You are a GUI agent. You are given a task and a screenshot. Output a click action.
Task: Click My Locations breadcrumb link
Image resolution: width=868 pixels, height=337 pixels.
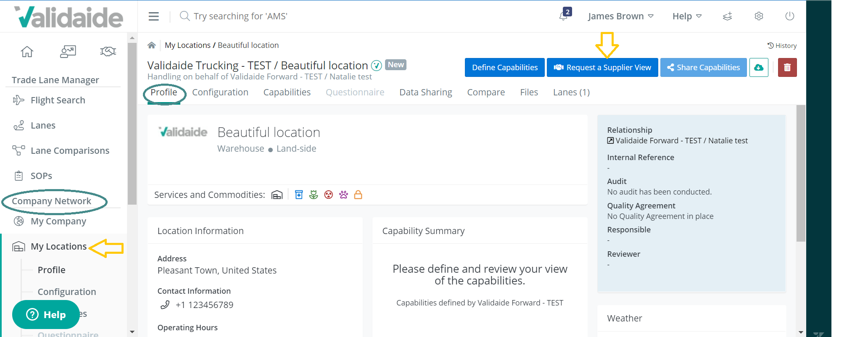187,45
